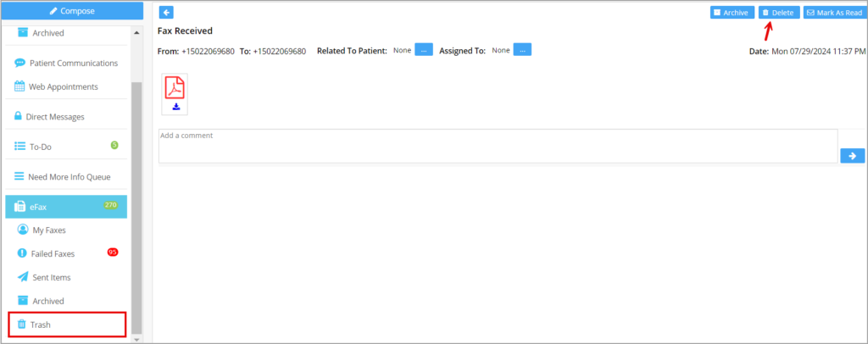Screen dimensions: 868x344
Task: Select the eFax folder
Action: (66, 207)
